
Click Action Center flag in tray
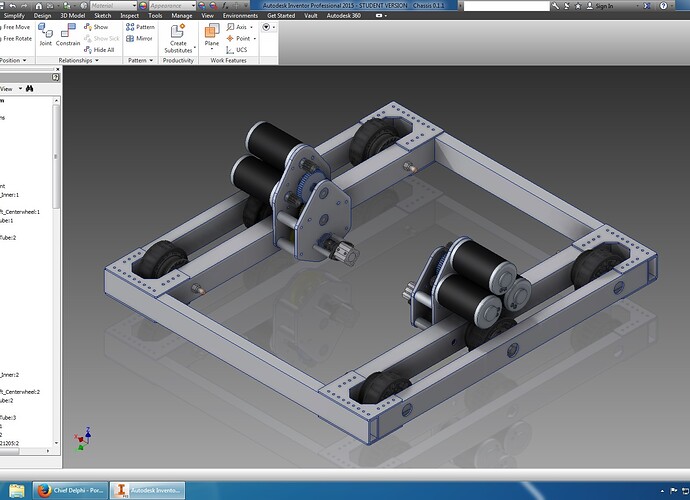tap(673, 490)
